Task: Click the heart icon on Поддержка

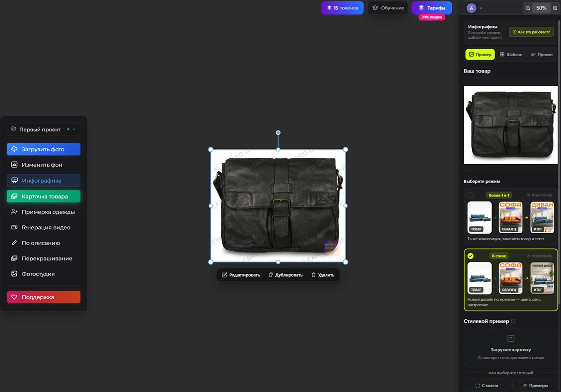Action: (x=14, y=297)
